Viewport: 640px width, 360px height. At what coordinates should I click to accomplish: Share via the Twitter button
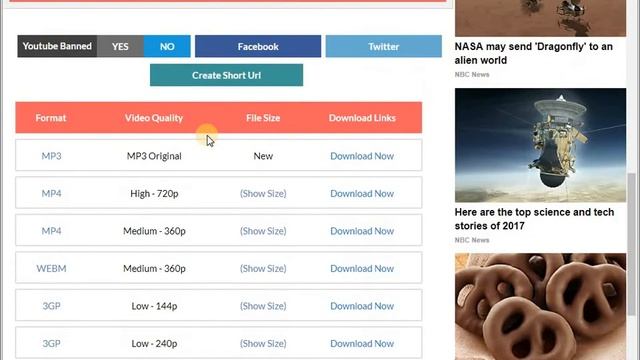pyautogui.click(x=383, y=46)
